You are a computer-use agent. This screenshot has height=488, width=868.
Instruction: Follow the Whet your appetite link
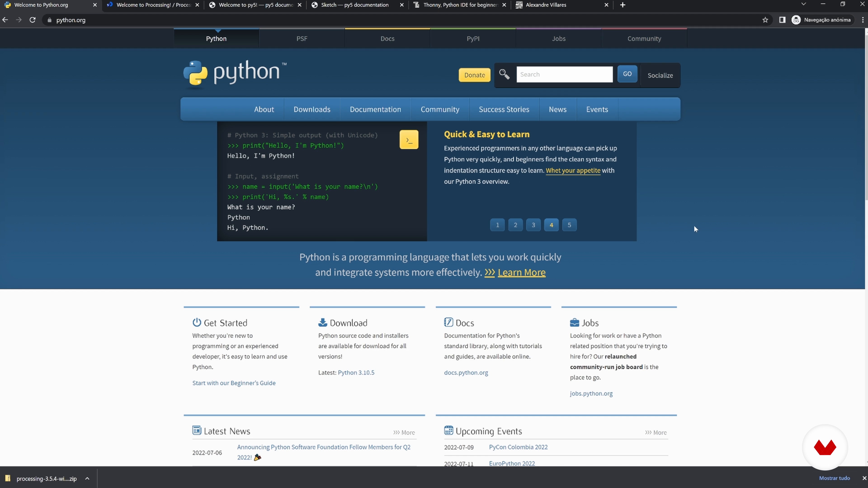pyautogui.click(x=573, y=170)
